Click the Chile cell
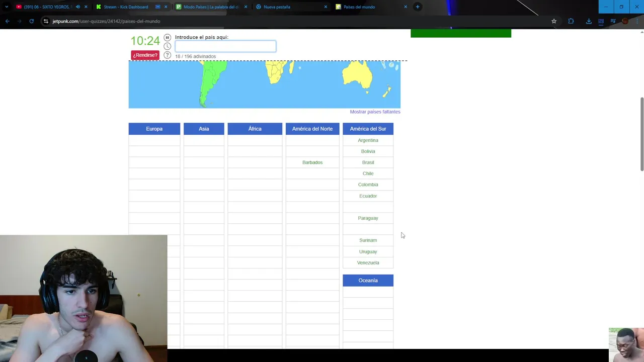 (368, 173)
